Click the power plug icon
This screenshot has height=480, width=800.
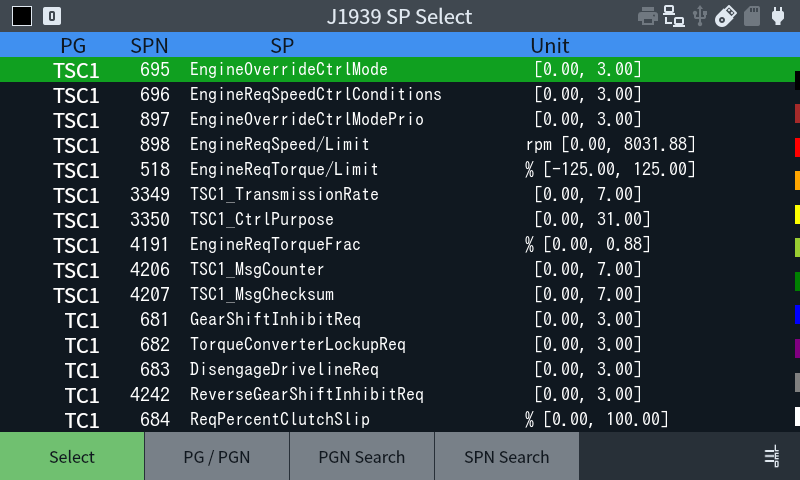pyautogui.click(x=778, y=16)
